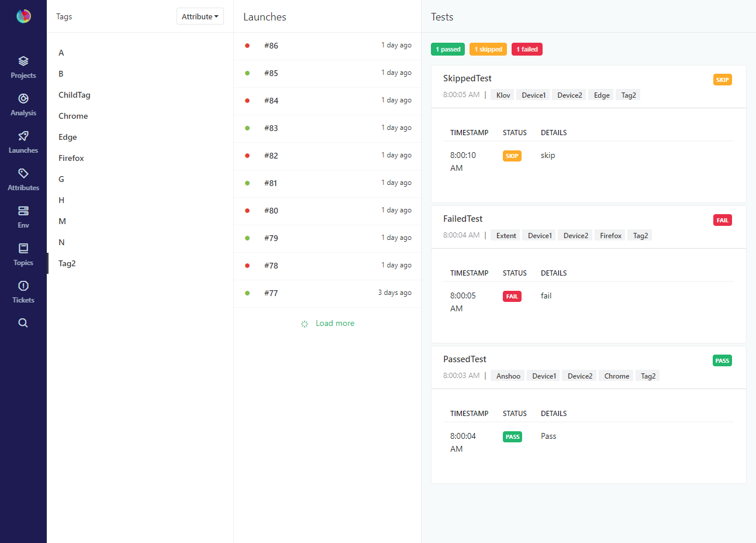
Task: Filter by the 1 passed badge
Action: [448, 49]
